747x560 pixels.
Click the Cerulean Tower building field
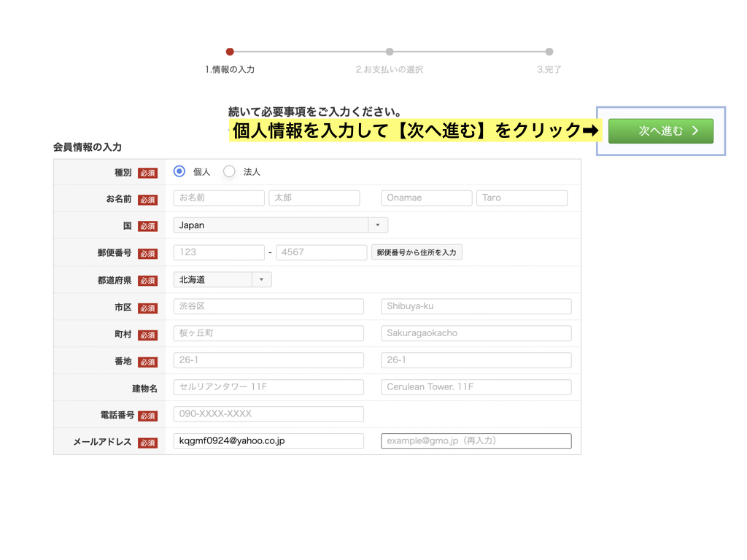click(476, 387)
